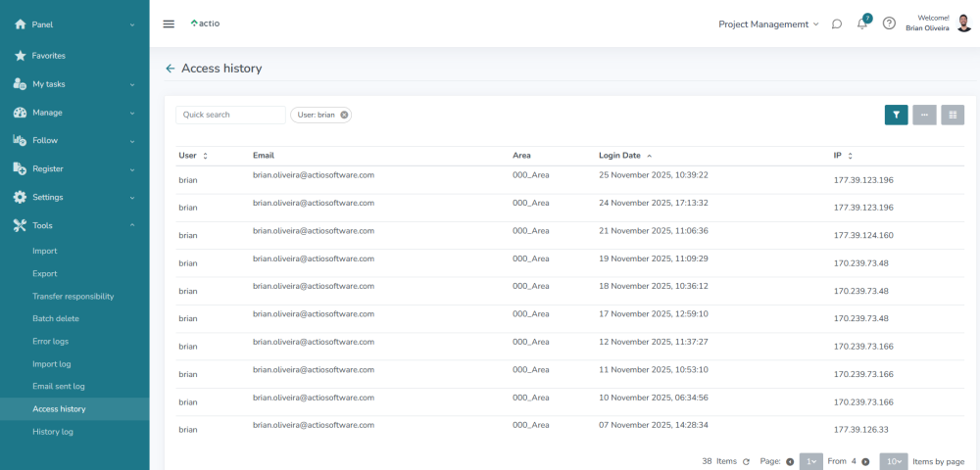Open Favorites in the sidebar
This screenshot has width=980, height=470.
(x=49, y=56)
